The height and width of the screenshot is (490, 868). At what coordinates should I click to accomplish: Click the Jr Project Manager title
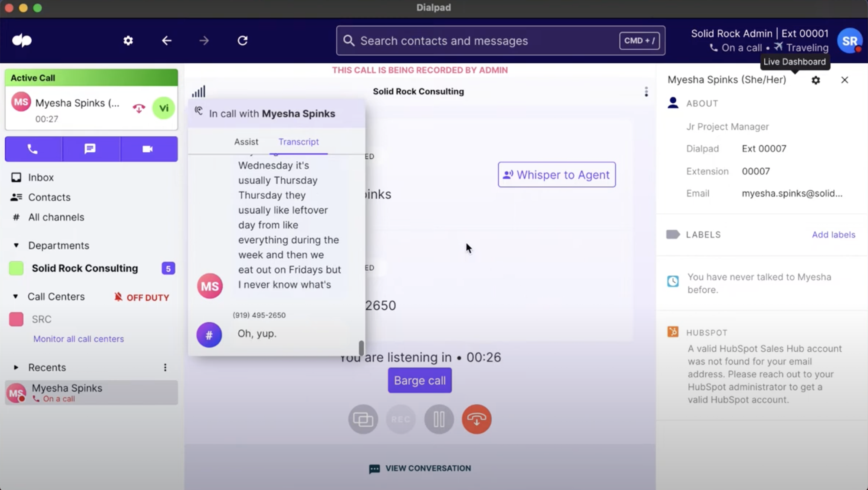pos(727,127)
